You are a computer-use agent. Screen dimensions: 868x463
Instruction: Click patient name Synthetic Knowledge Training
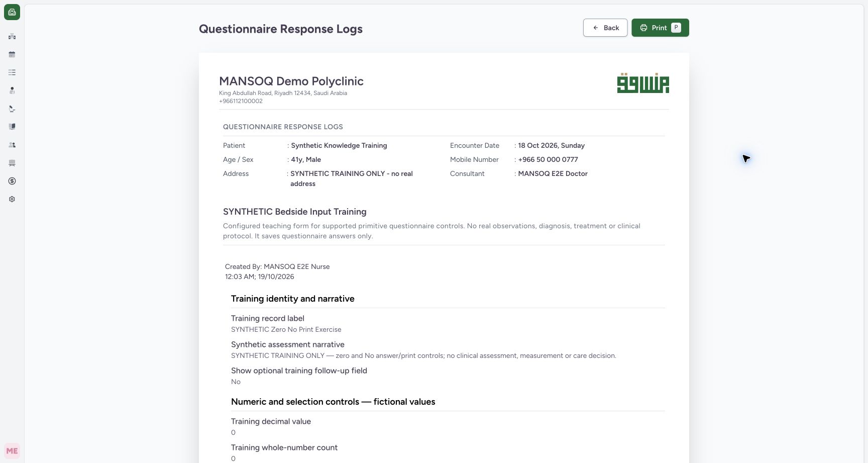(339, 145)
